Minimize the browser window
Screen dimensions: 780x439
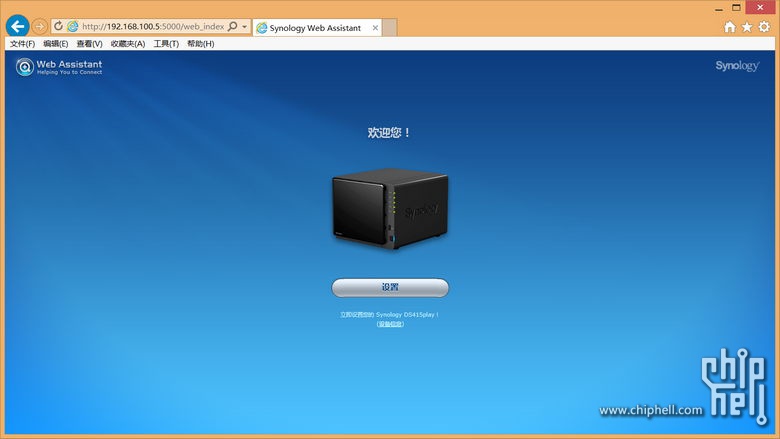tap(719, 8)
